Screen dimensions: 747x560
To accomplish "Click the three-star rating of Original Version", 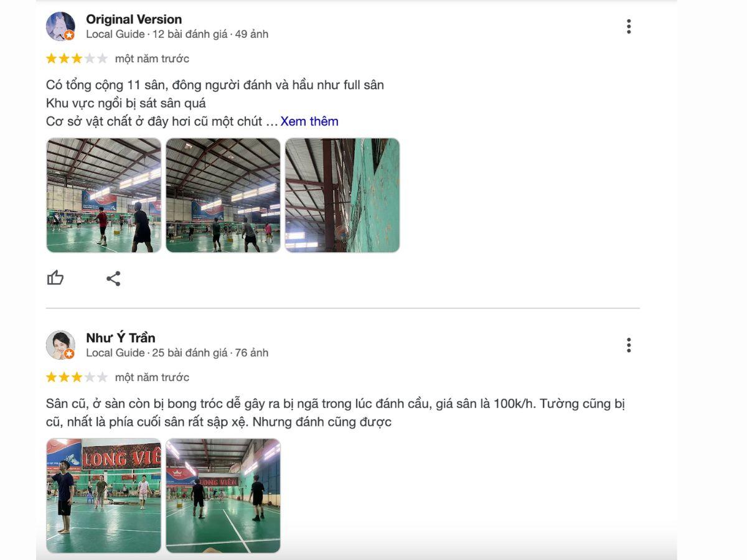I will (77, 58).
